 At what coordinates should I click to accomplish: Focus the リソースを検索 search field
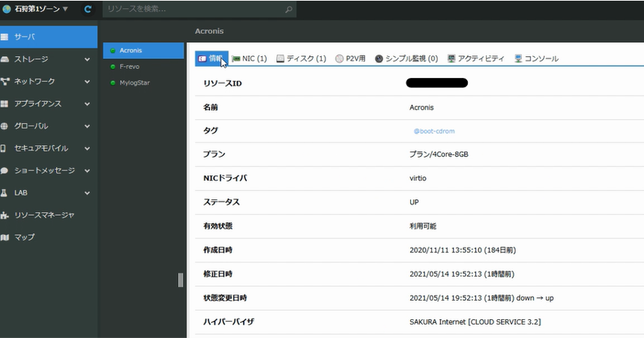(x=199, y=9)
